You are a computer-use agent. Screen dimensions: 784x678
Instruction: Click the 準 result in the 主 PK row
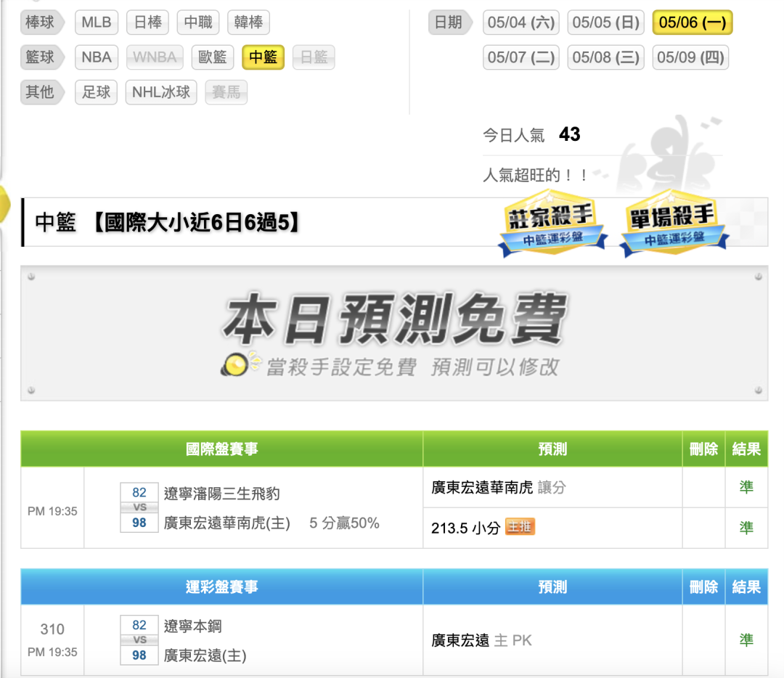coord(746,640)
